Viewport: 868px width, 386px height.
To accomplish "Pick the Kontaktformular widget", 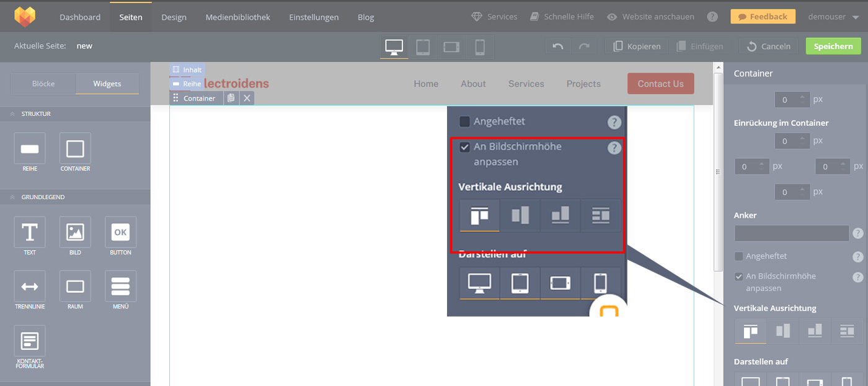I will click(x=30, y=341).
